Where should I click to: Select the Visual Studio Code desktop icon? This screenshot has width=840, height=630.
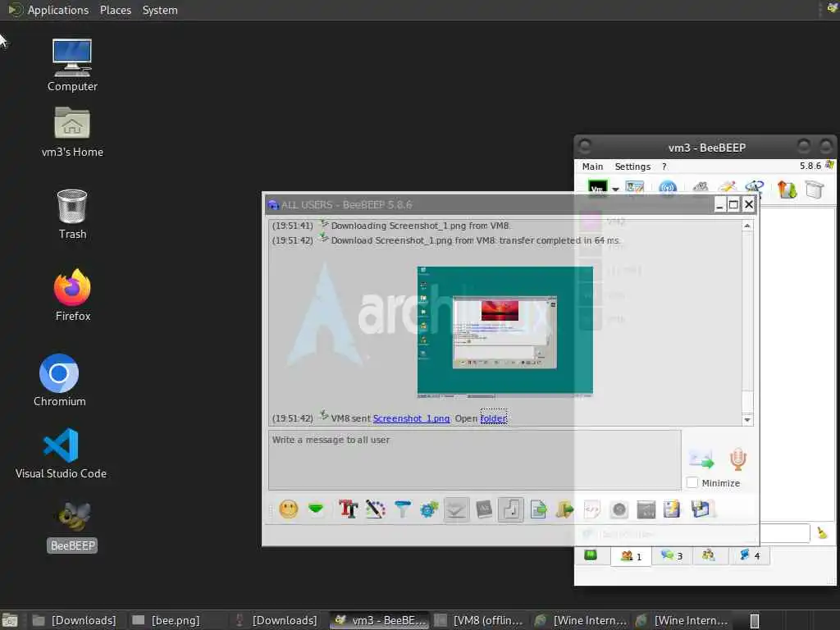(61, 453)
